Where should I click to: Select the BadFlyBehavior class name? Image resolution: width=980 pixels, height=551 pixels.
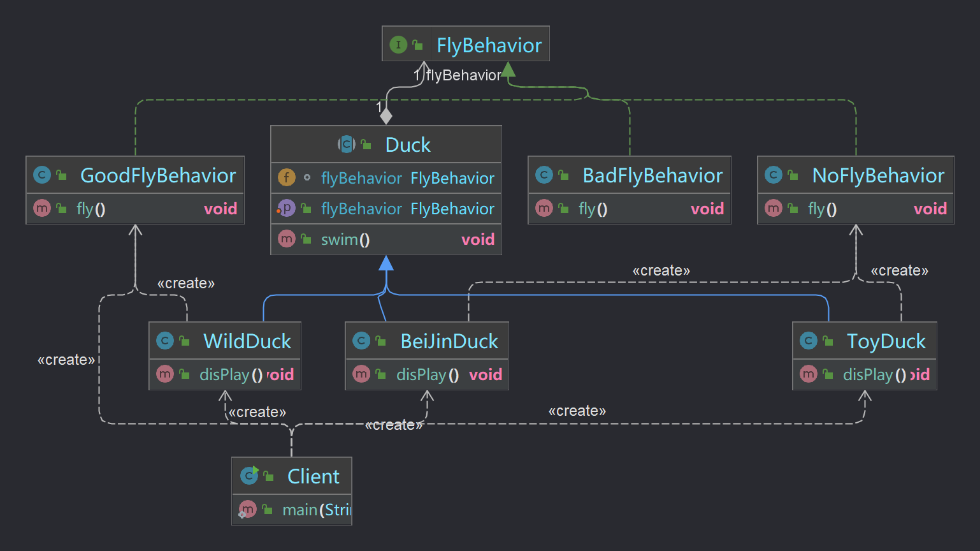point(652,175)
